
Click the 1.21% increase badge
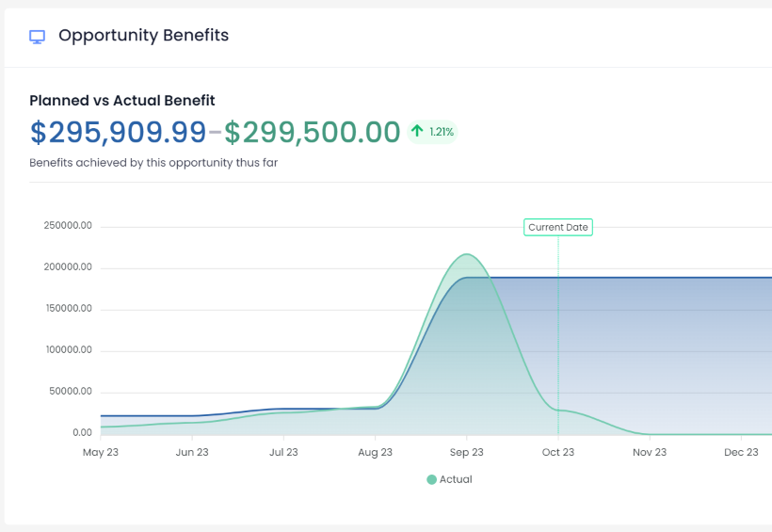[433, 132]
